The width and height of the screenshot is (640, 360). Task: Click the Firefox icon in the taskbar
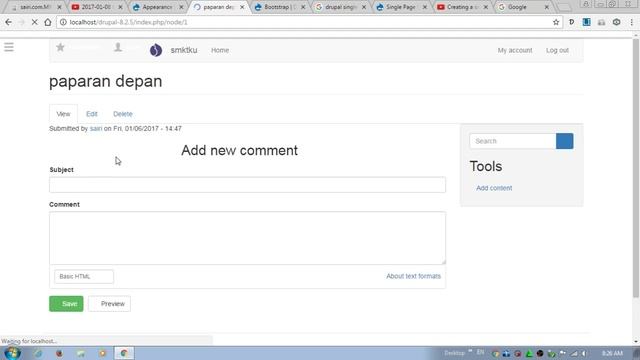click(x=59, y=353)
